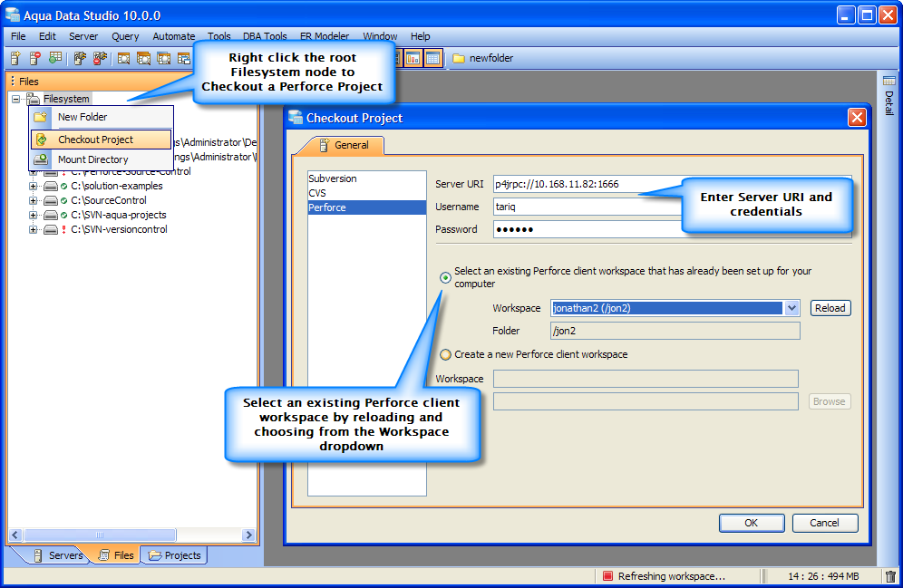Expand the C:\solution-examples node

34,186
